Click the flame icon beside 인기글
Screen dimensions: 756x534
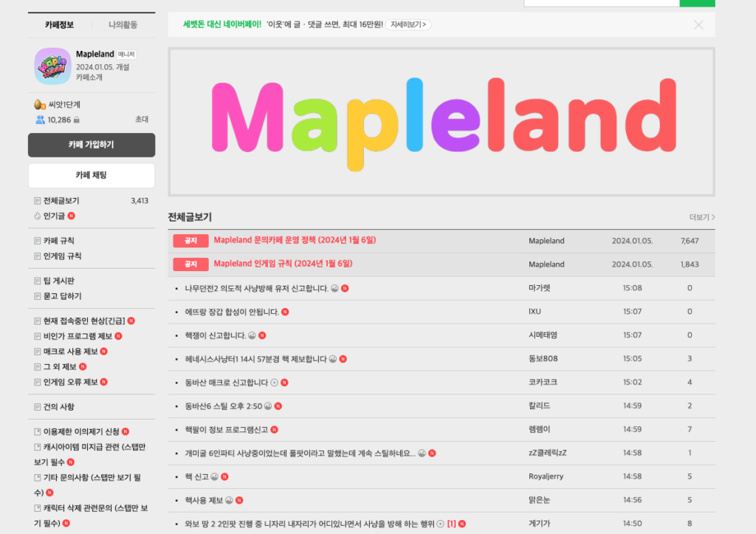pyautogui.click(x=38, y=216)
